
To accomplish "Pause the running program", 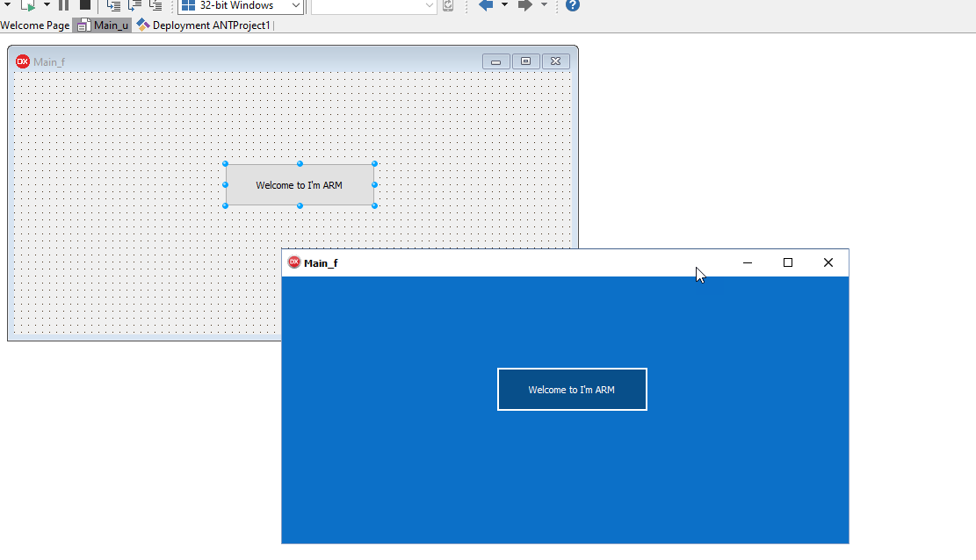I will tap(64, 5).
